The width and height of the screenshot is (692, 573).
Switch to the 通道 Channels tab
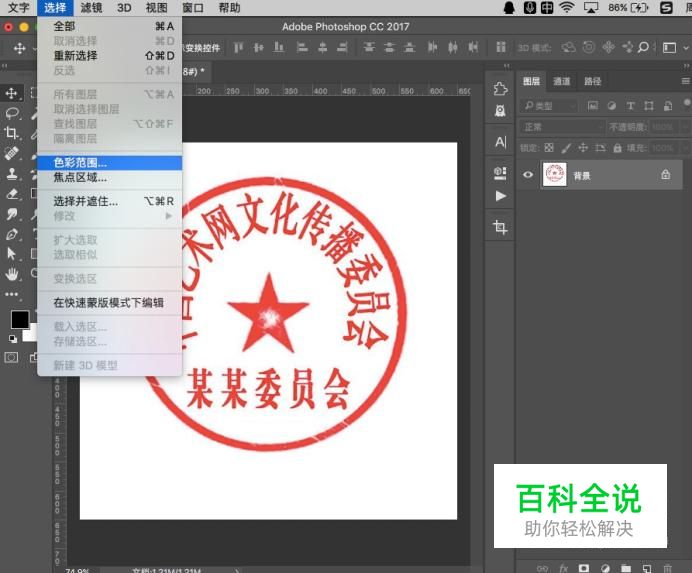[x=561, y=81]
